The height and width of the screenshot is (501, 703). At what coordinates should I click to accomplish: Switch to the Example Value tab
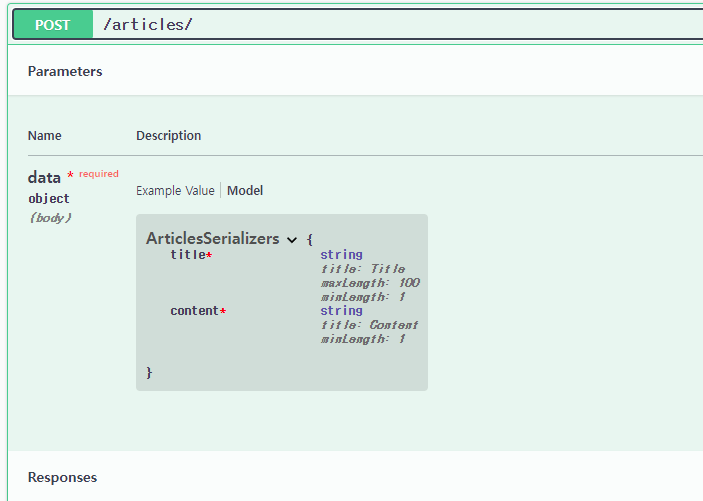pyautogui.click(x=175, y=191)
